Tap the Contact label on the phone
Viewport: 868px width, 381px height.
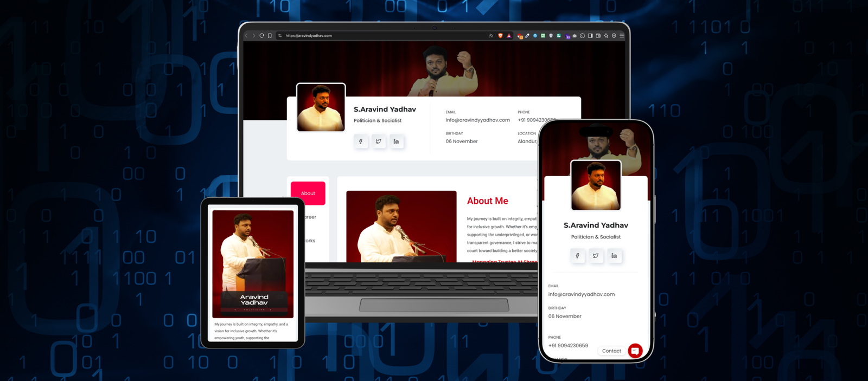[x=611, y=351]
